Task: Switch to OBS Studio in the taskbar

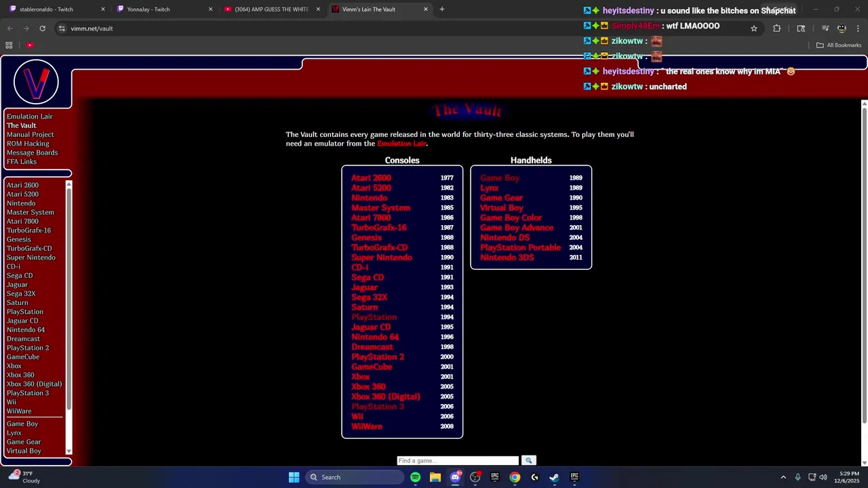Action: (475, 477)
